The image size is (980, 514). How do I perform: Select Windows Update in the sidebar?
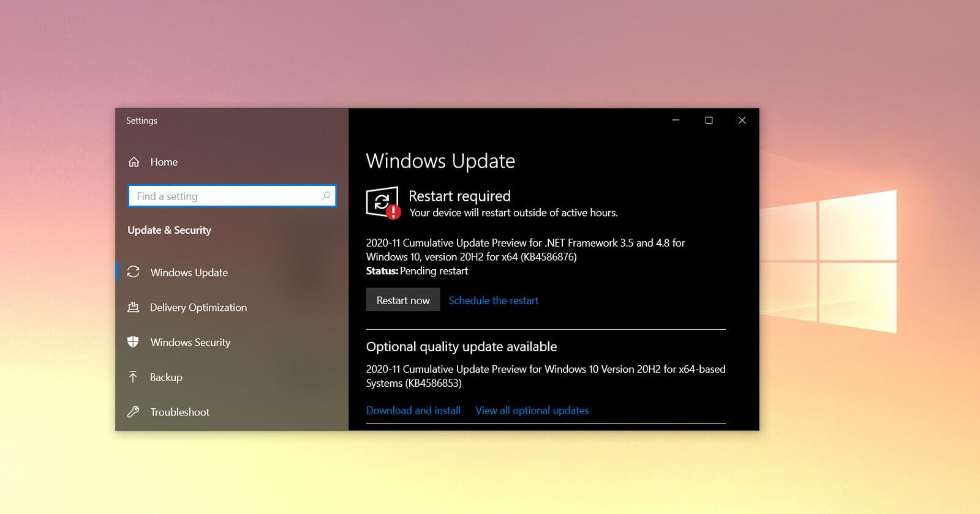click(x=189, y=272)
